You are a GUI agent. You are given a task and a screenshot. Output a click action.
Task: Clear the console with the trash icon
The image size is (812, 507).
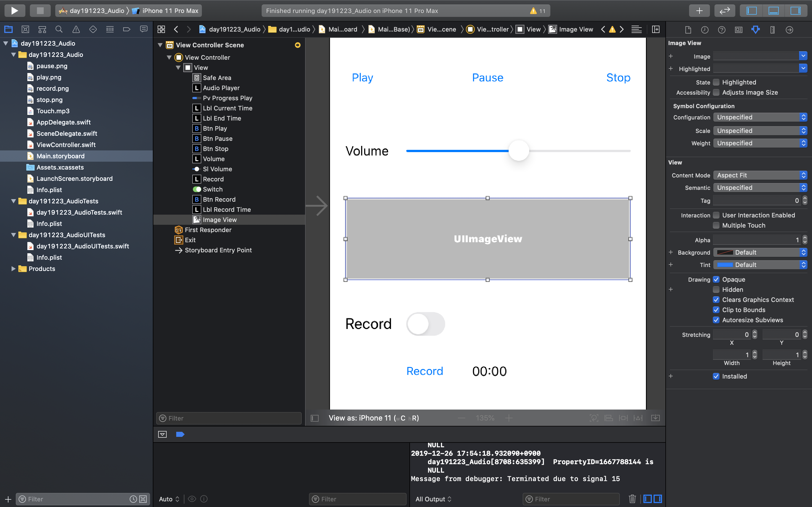pyautogui.click(x=632, y=499)
